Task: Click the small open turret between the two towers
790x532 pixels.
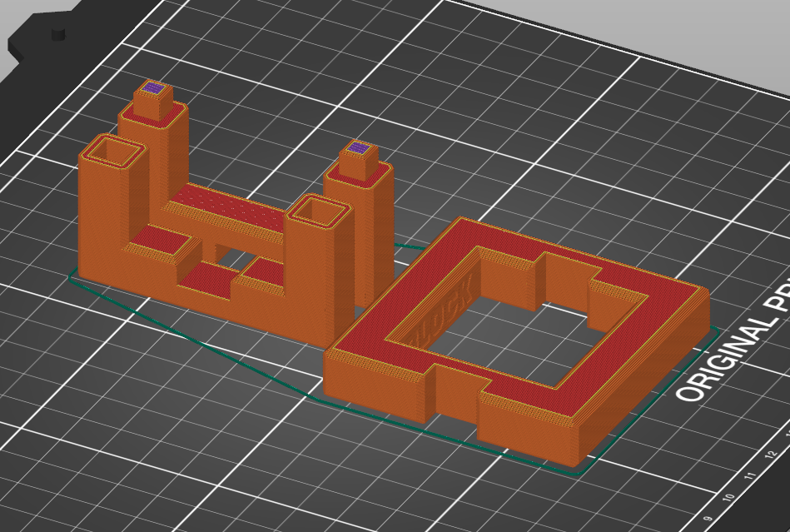Action: (x=319, y=212)
